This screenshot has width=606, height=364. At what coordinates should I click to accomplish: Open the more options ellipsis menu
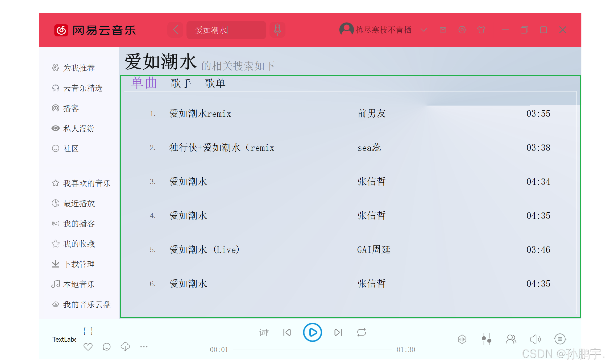tap(144, 347)
